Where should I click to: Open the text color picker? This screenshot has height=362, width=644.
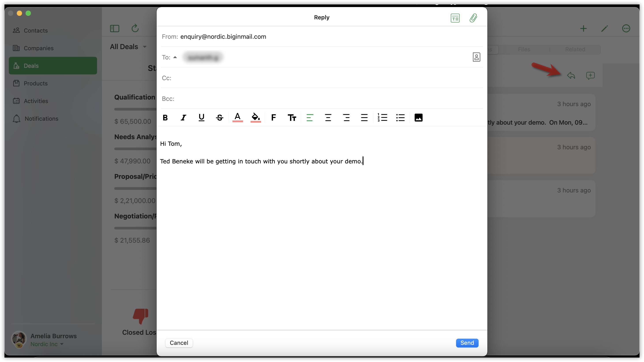click(x=238, y=117)
